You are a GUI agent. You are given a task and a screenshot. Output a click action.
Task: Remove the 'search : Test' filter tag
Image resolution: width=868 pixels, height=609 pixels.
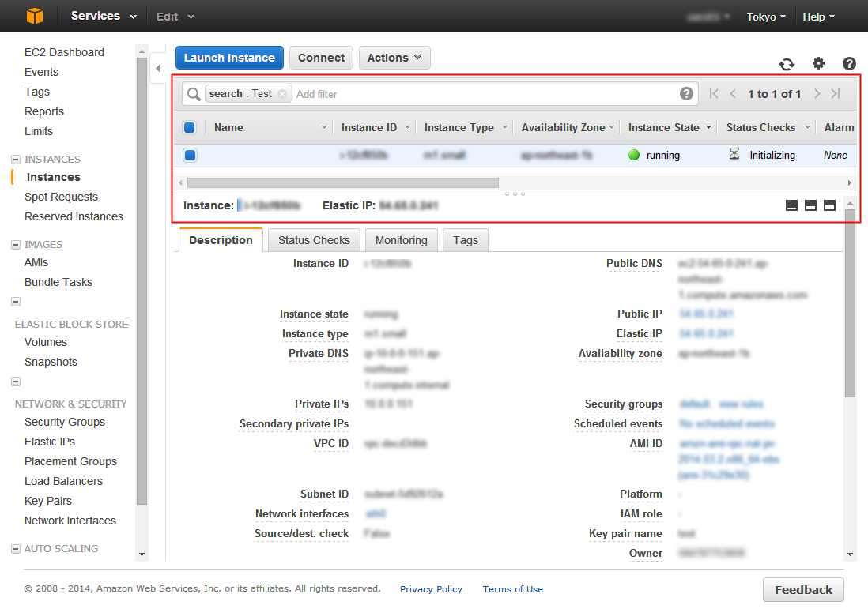282,94
